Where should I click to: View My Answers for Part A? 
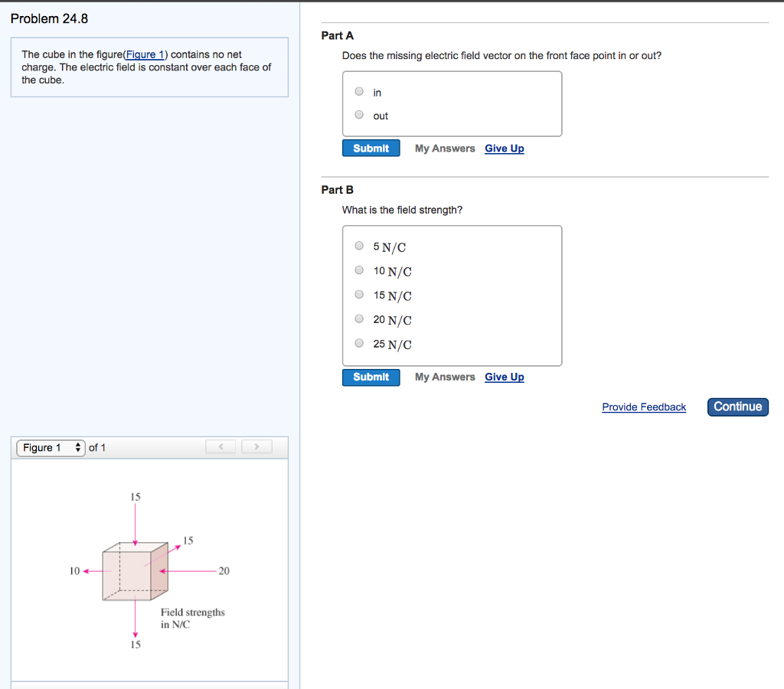pyautogui.click(x=445, y=148)
